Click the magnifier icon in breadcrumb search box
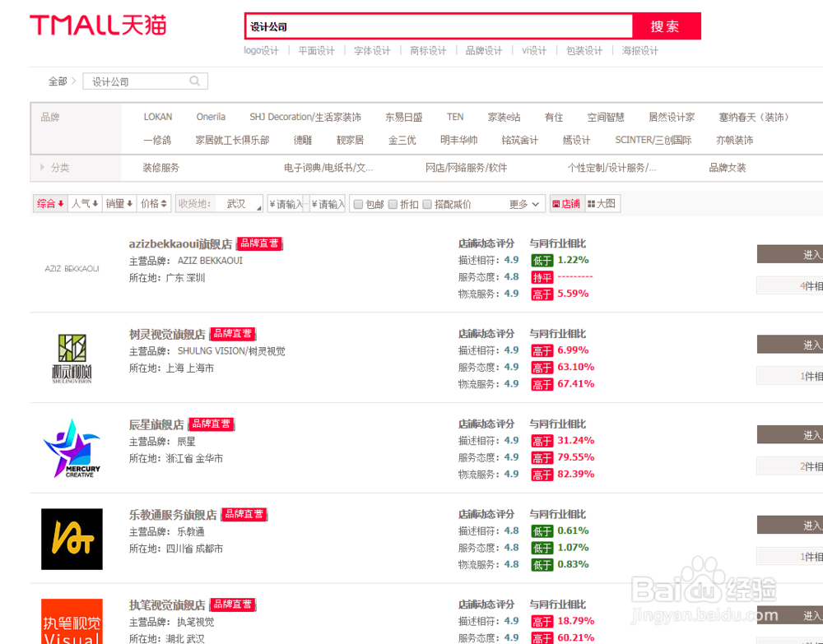823x644 pixels. (x=195, y=81)
